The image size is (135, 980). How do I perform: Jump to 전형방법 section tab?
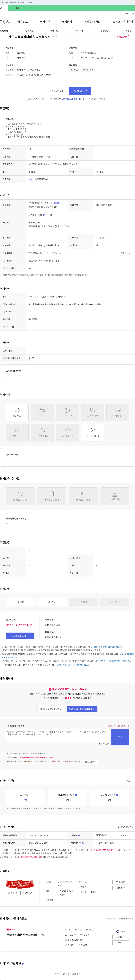pyautogui.click(x=104, y=30)
